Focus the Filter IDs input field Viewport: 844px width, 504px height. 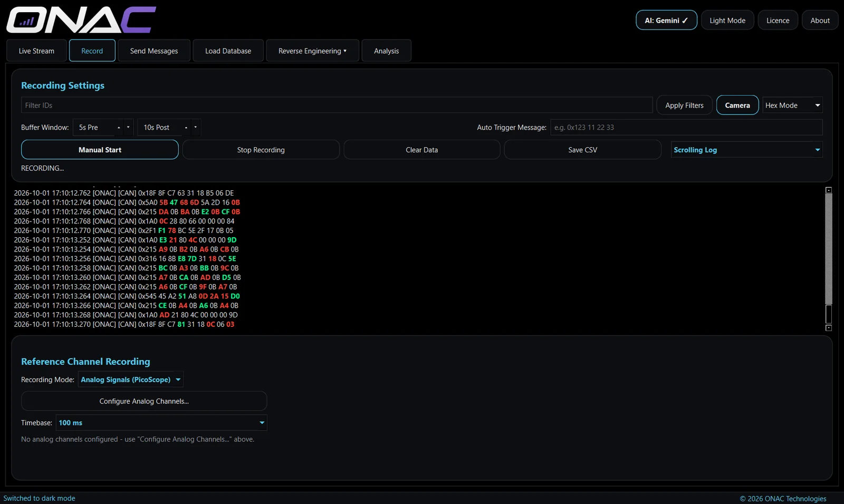tap(337, 105)
